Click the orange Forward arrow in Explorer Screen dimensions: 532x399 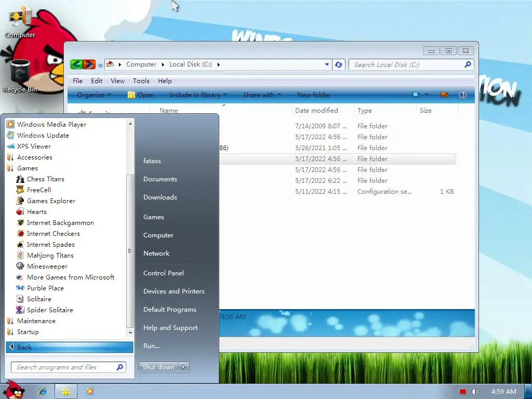point(89,64)
